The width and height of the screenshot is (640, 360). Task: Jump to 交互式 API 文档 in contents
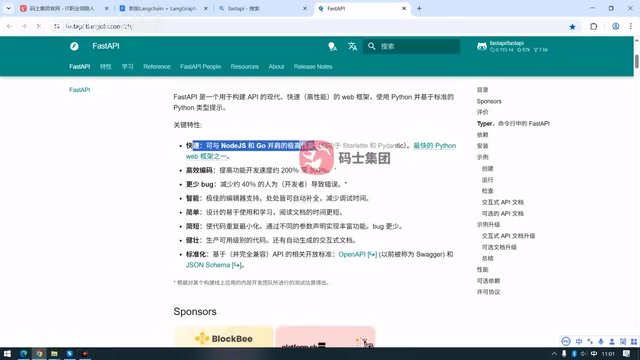pos(502,202)
